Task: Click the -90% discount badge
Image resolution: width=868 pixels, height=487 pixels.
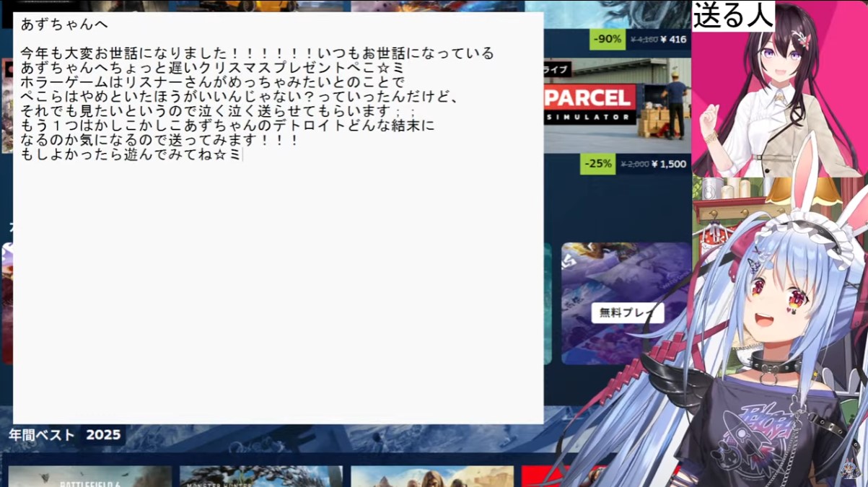Action: pyautogui.click(x=607, y=39)
